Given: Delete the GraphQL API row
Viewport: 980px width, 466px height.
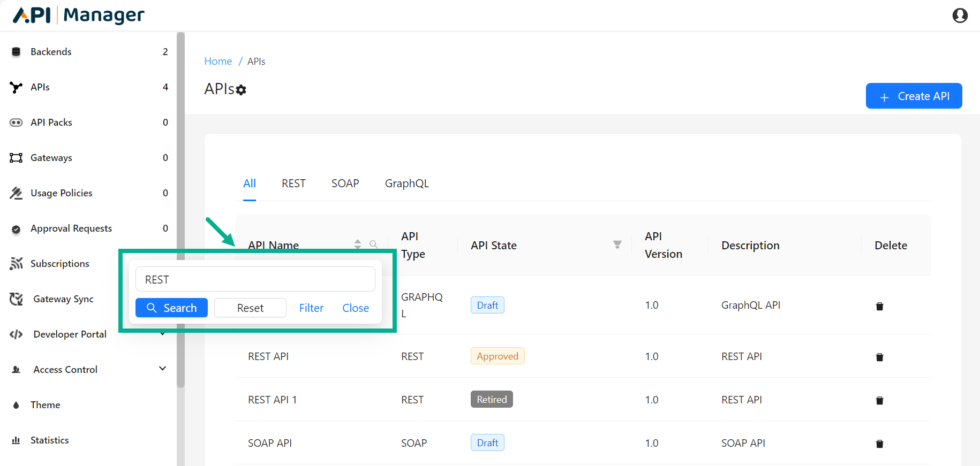Looking at the screenshot, I should (x=879, y=306).
